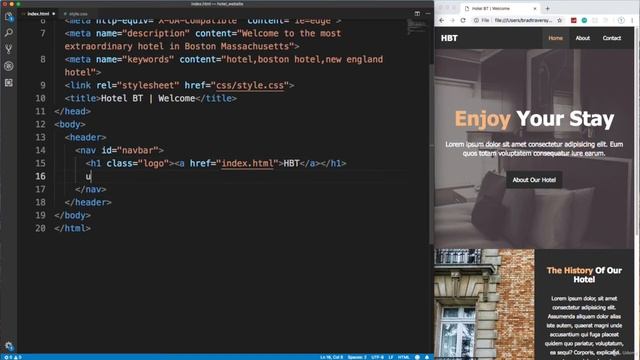
Task: Open the Explorer view in VS Code
Action: pos(9,17)
